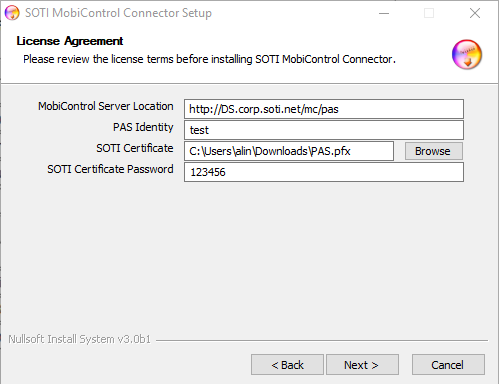Click the SOTI Certificate Password field
Screen dimensions: 499x384
click(324, 172)
